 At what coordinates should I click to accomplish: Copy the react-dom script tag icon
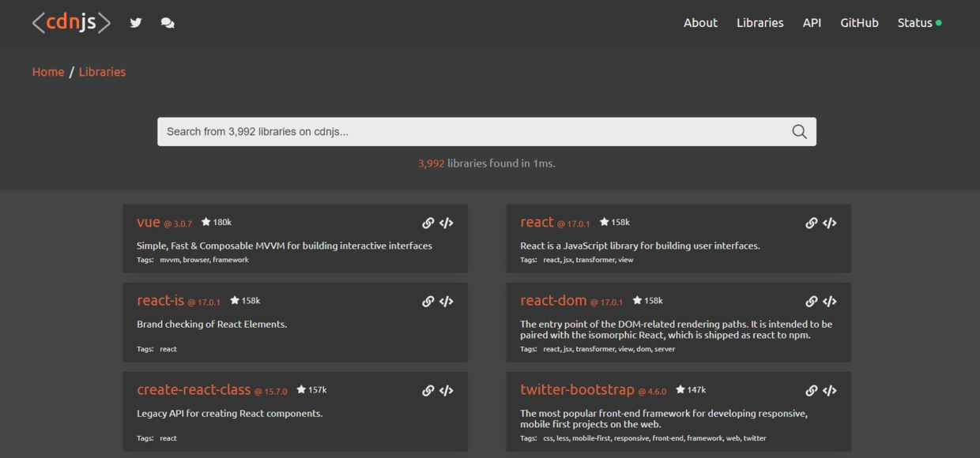pyautogui.click(x=830, y=302)
